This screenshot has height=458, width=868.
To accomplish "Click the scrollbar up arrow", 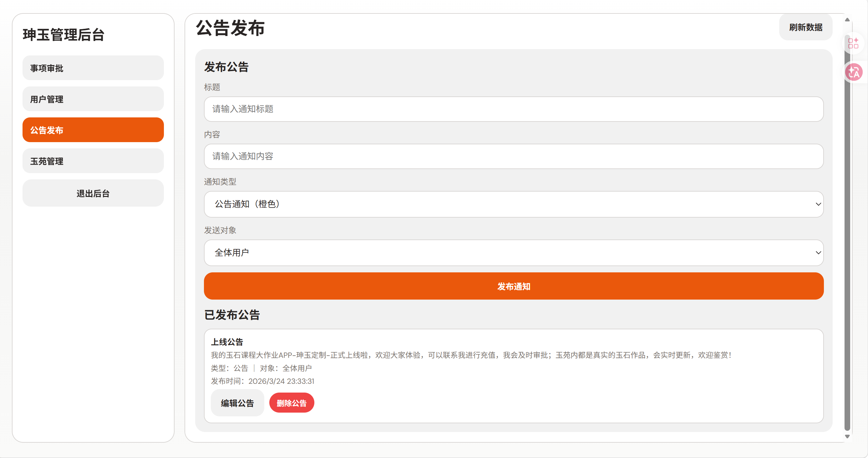I will point(847,19).
